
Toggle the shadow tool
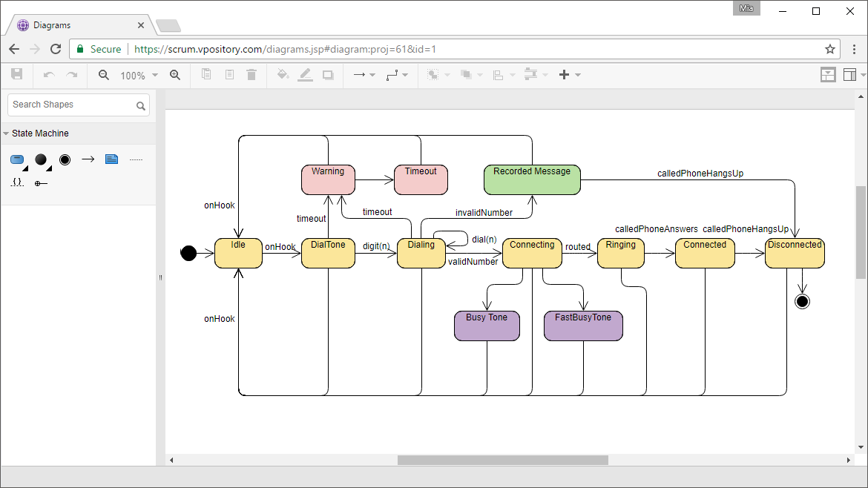pyautogui.click(x=328, y=75)
